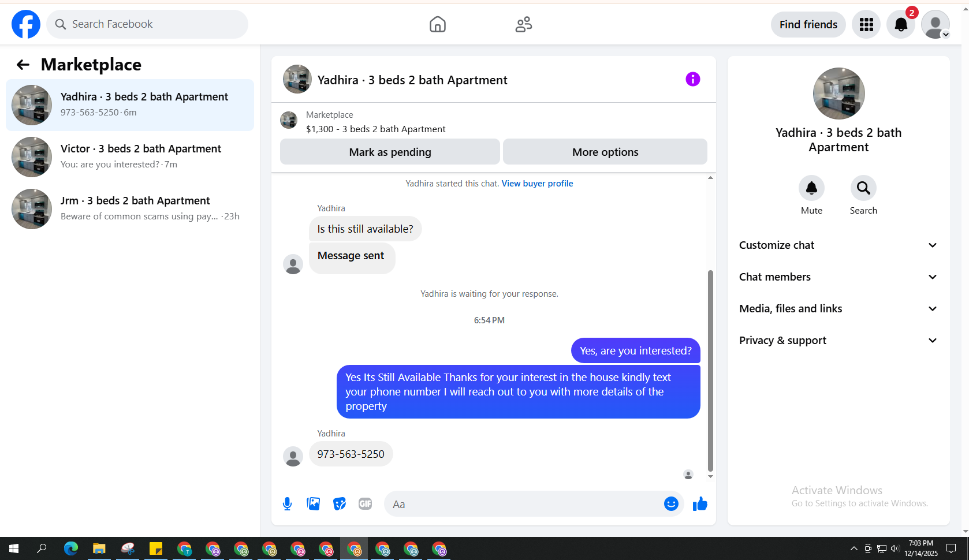Go back from Marketplace with arrow

click(x=23, y=65)
